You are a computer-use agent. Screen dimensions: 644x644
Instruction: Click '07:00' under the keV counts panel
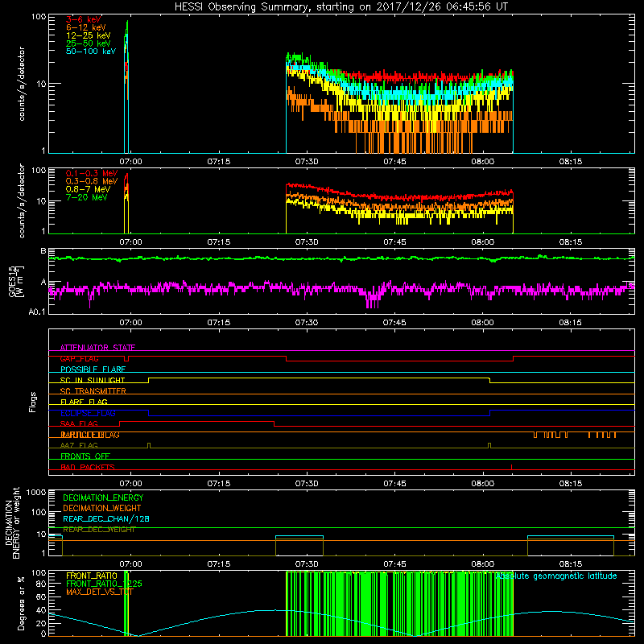(130, 162)
